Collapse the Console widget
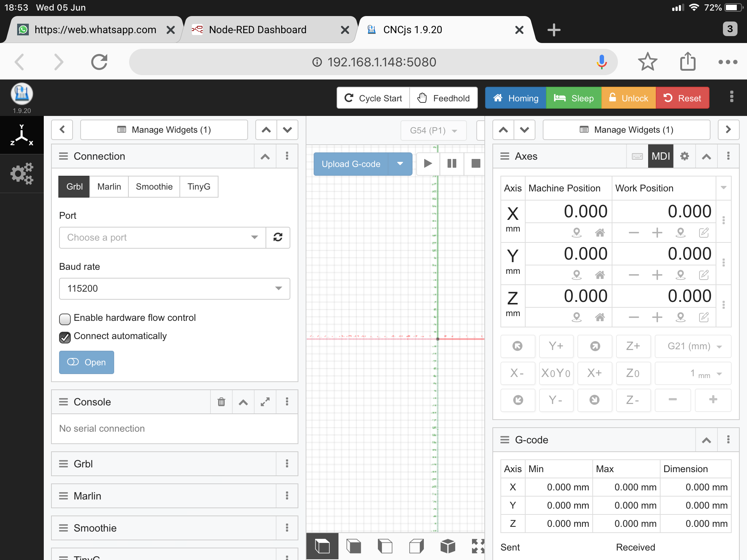 [243, 402]
